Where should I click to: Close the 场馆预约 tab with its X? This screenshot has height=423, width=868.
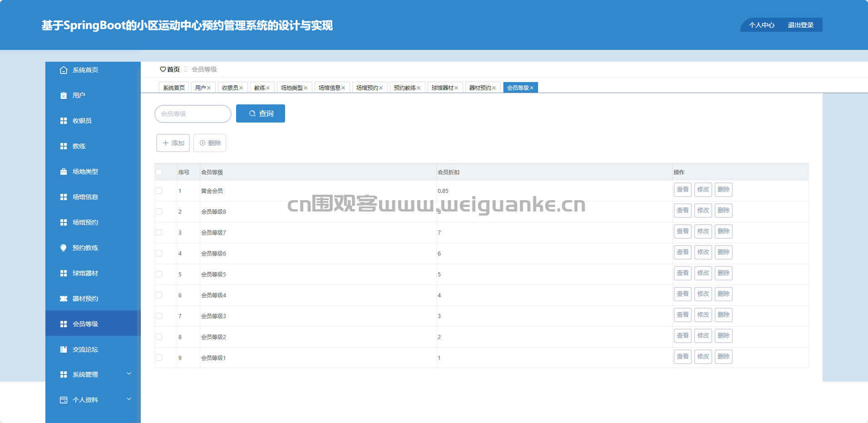pos(381,88)
